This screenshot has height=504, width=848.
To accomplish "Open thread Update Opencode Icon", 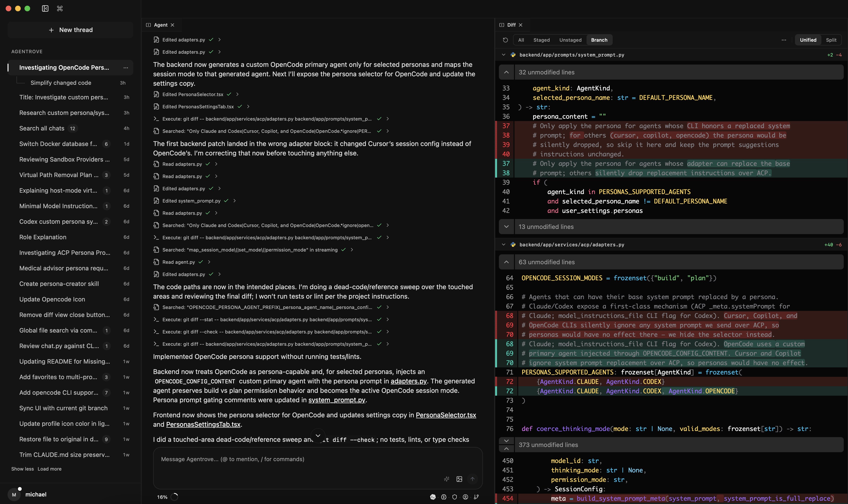I will [x=70, y=299].
